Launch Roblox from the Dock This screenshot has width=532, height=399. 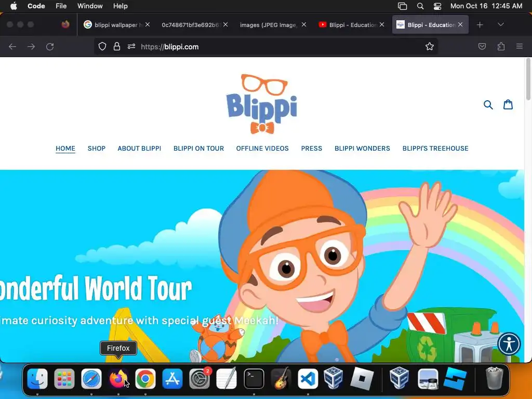coord(362,379)
